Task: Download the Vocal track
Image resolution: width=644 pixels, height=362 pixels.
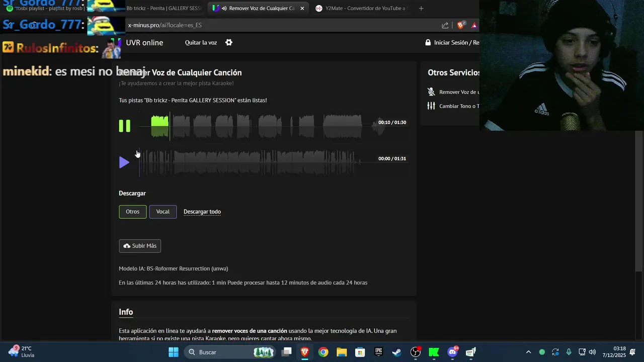Action: point(163,212)
